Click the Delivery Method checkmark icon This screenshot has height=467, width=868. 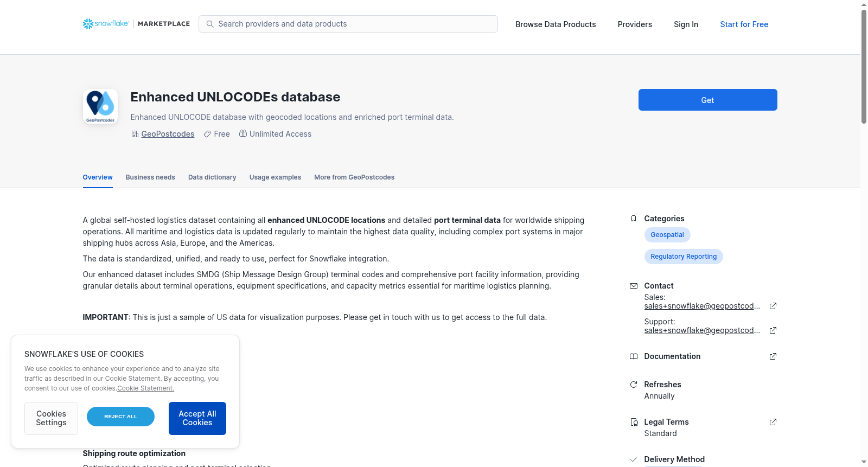point(634,459)
